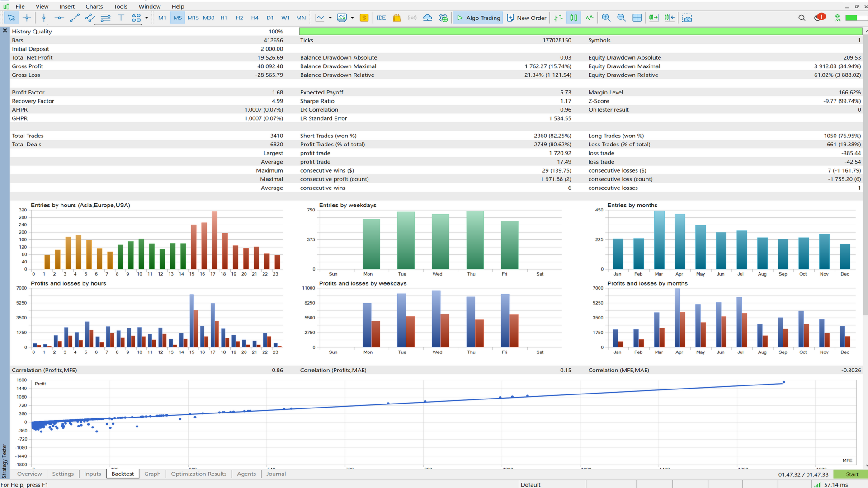Open a New Order dialog
868x488 pixels.
[x=526, y=18]
